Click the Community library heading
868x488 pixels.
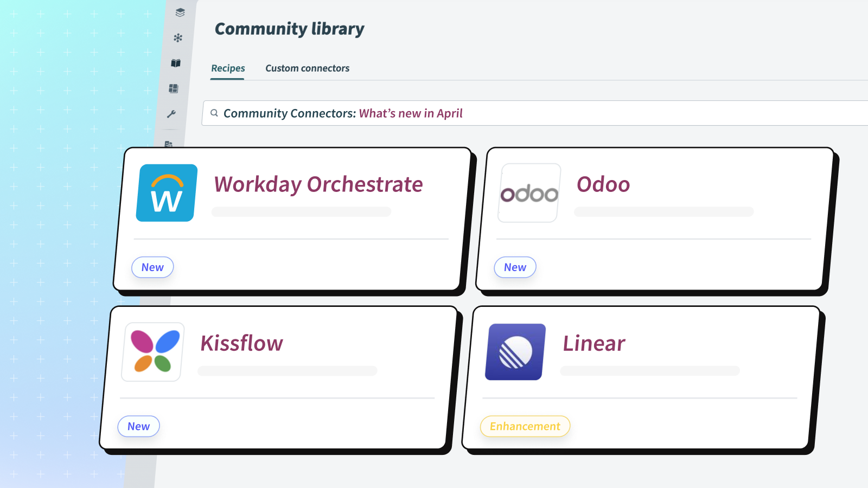coord(290,29)
